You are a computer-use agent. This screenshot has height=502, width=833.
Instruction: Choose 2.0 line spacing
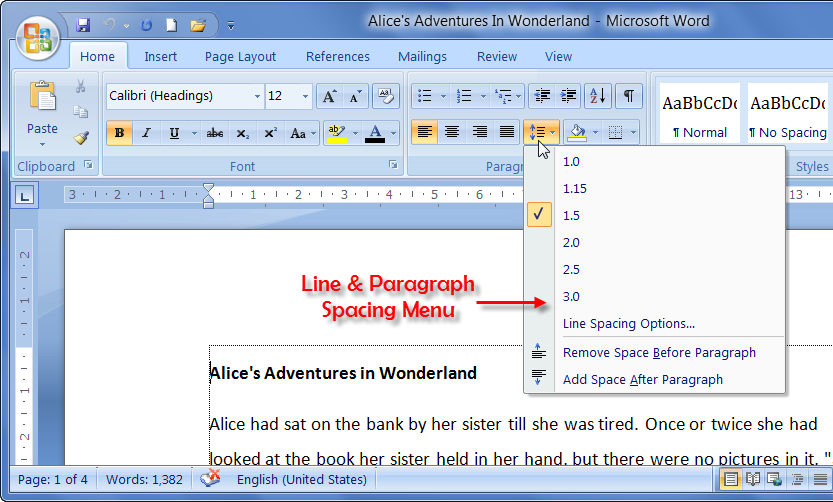(654, 242)
